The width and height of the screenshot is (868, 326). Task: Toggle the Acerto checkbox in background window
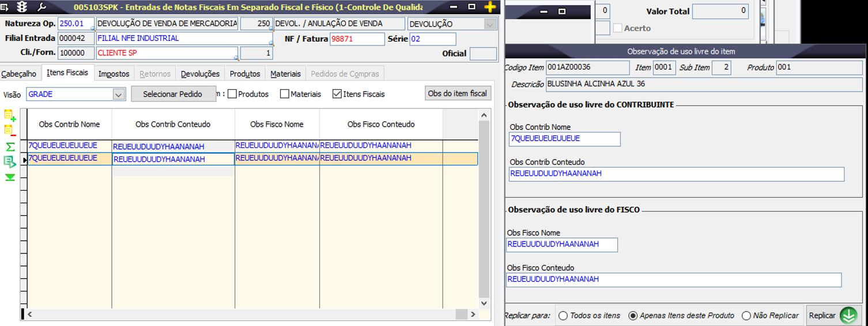pos(617,28)
